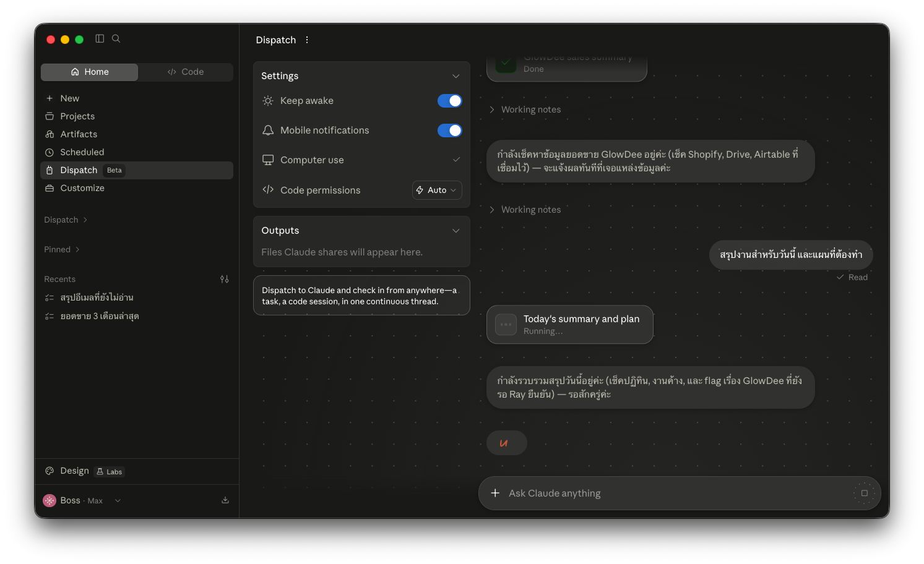This screenshot has width=924, height=564.
Task: Click the download icon beside Boss
Action: click(225, 500)
